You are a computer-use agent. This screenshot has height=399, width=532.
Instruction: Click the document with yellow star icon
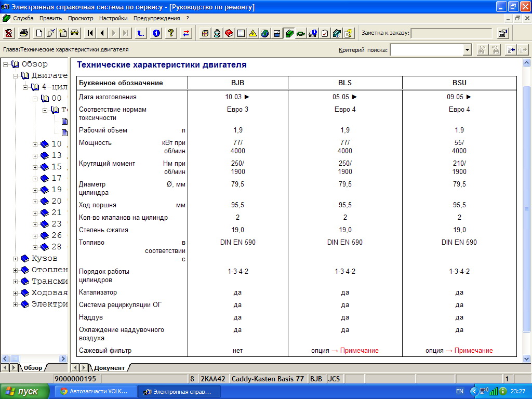[63, 33]
